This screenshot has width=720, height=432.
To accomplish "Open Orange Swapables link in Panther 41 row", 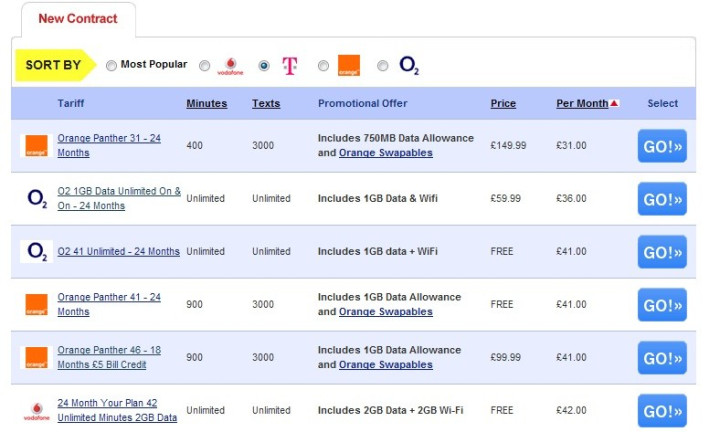I will tap(386, 312).
